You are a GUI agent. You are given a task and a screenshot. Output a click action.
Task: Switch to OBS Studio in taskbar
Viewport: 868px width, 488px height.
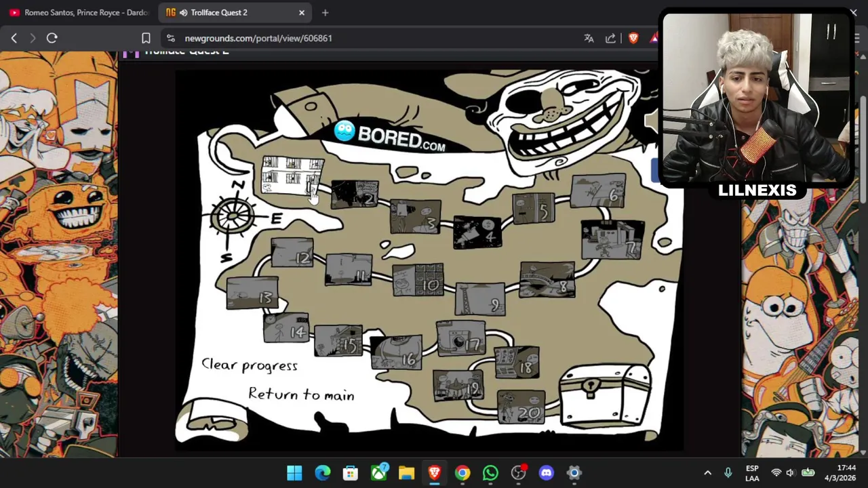[x=518, y=472]
